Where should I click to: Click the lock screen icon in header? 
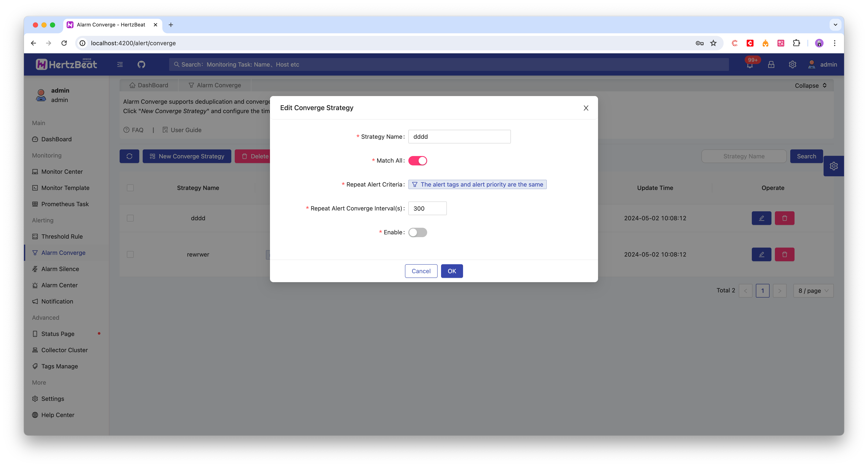click(771, 64)
